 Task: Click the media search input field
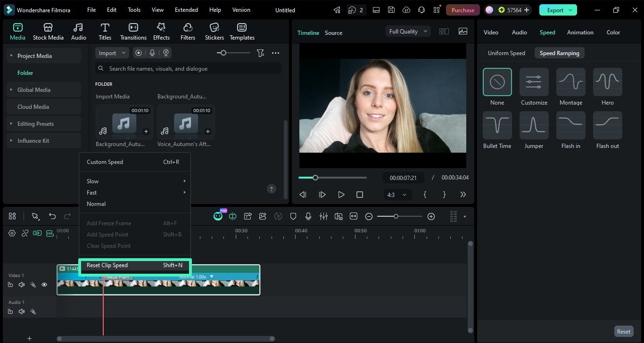[188, 69]
